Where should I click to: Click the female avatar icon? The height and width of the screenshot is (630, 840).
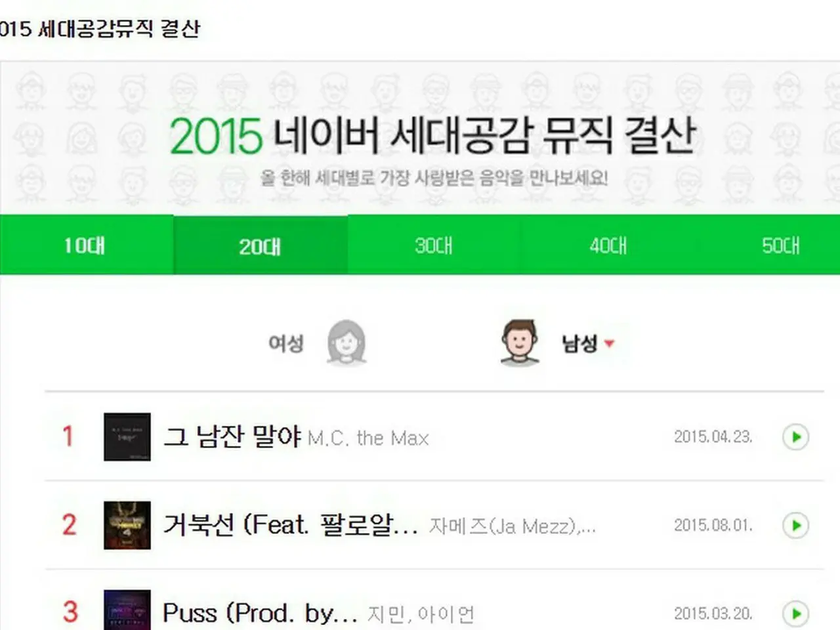[x=346, y=342]
